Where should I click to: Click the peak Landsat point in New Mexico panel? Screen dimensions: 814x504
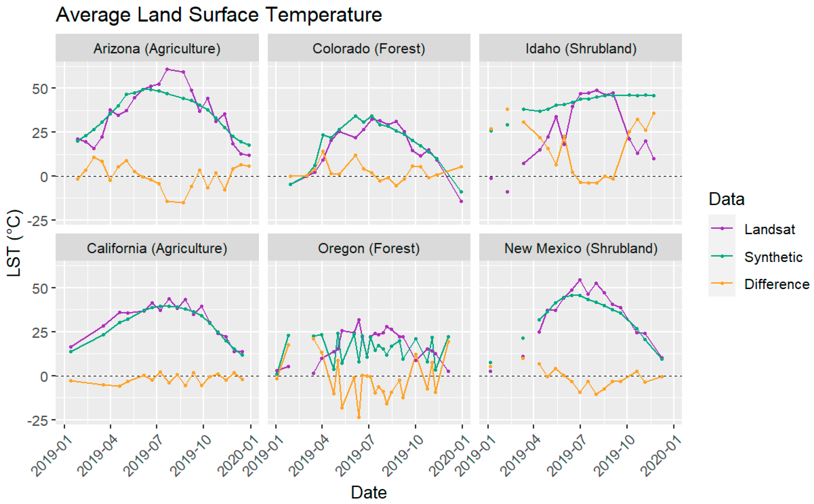(580, 280)
